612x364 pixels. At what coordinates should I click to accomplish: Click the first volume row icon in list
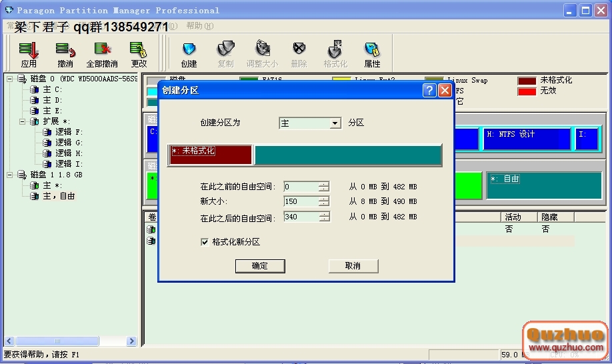pos(151,229)
